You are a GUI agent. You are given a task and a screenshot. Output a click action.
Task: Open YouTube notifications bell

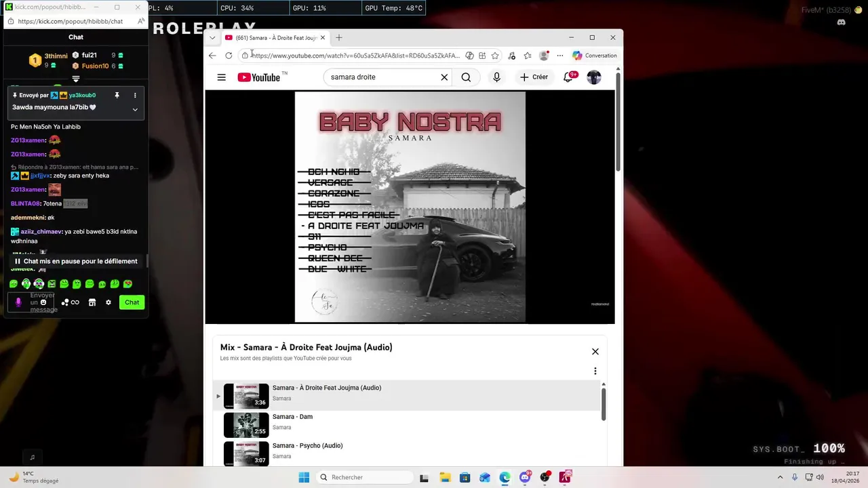[x=568, y=77]
